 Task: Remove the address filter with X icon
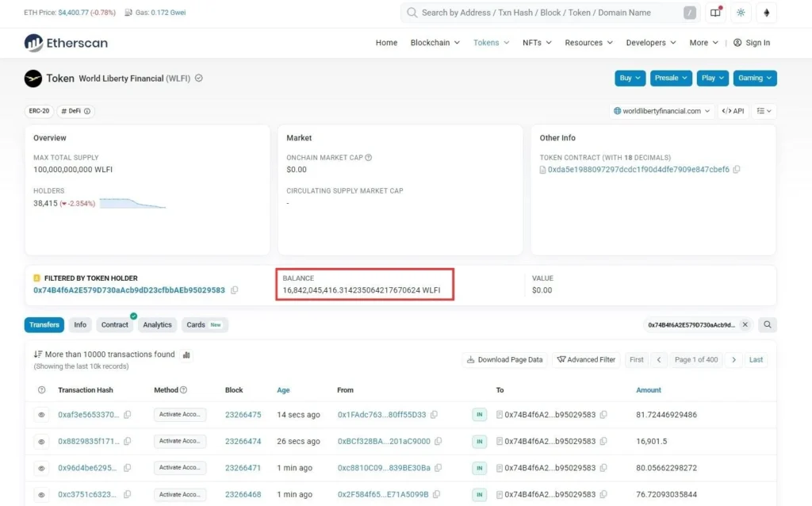(745, 324)
